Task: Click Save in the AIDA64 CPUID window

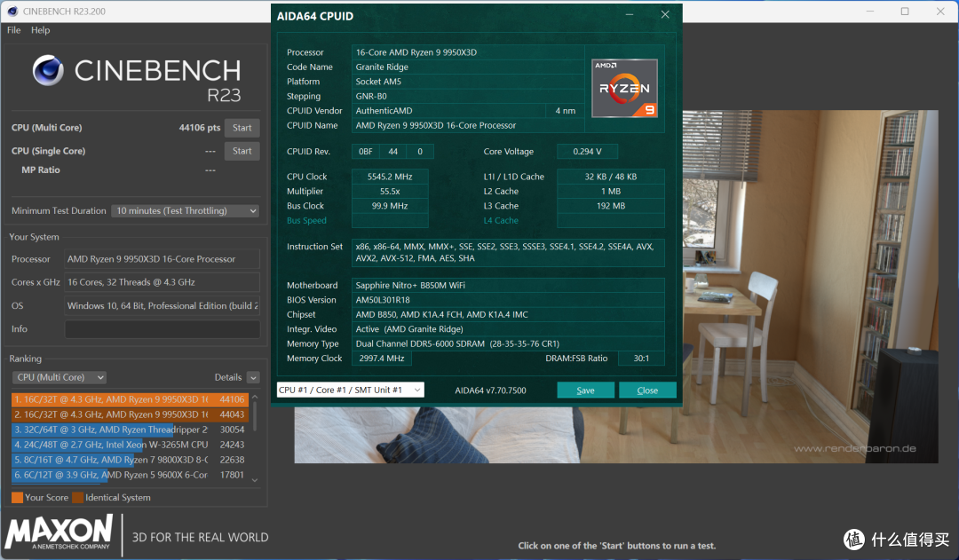Action: 585,390
